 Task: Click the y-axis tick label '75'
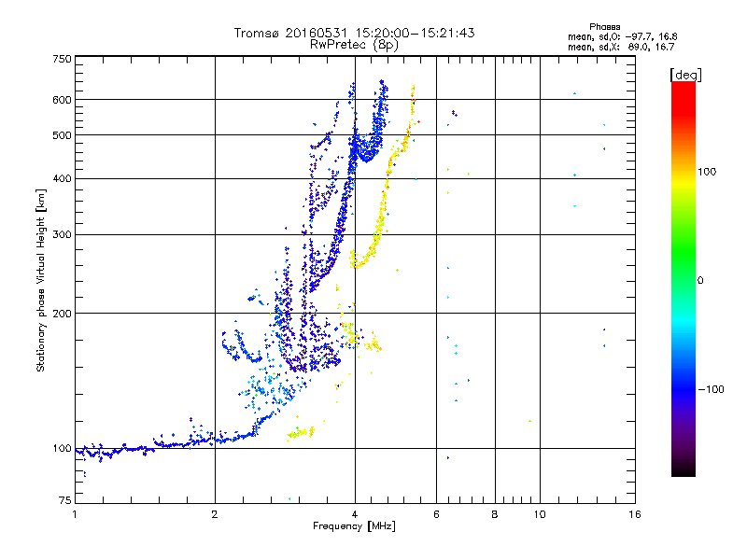pyautogui.click(x=65, y=500)
